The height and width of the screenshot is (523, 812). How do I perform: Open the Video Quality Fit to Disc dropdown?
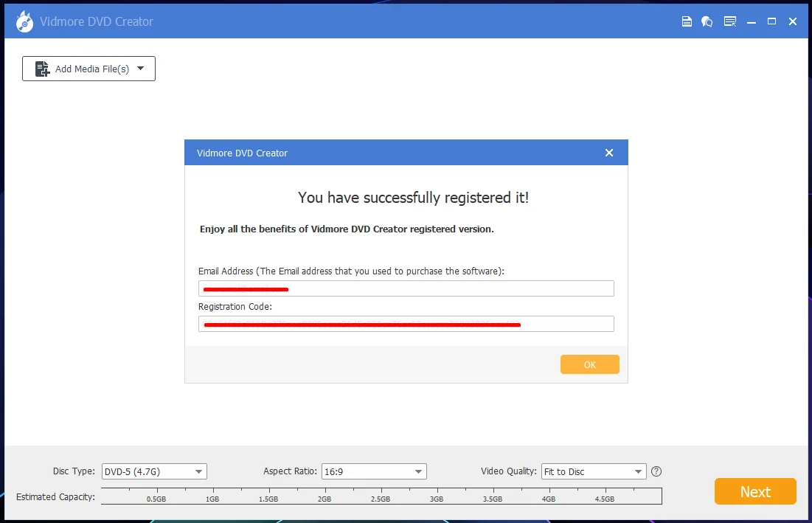coord(594,471)
